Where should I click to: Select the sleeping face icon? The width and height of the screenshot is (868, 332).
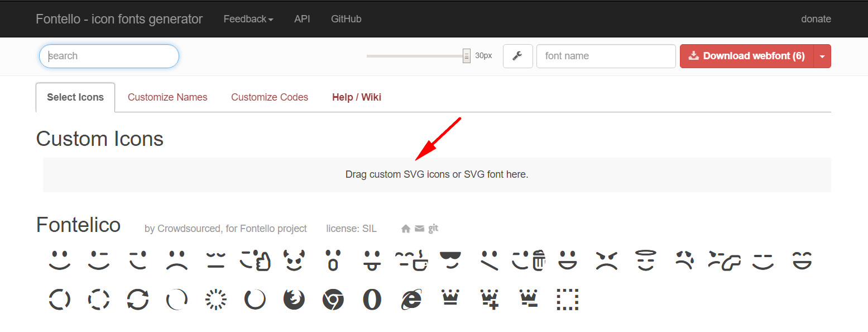pyautogui.click(x=216, y=260)
